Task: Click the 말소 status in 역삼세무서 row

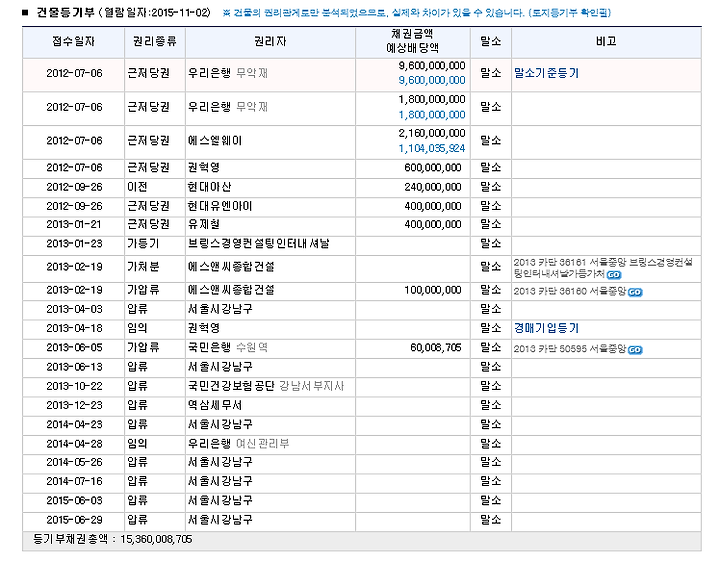Action: [490, 405]
